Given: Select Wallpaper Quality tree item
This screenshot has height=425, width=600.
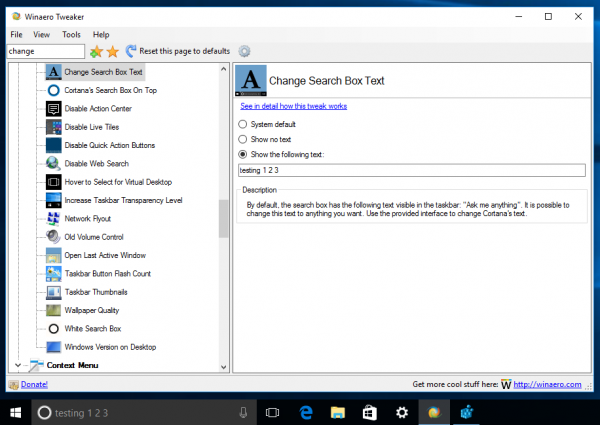Looking at the screenshot, I should coord(92,310).
